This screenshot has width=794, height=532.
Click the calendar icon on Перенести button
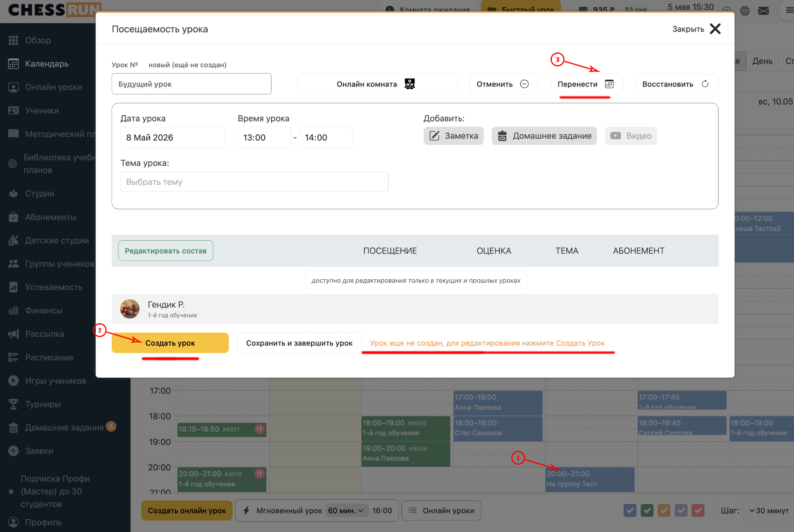[609, 84]
